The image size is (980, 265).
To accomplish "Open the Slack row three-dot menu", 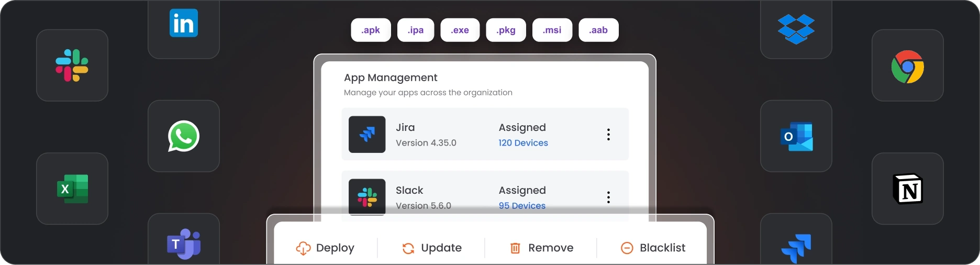I will (x=608, y=197).
